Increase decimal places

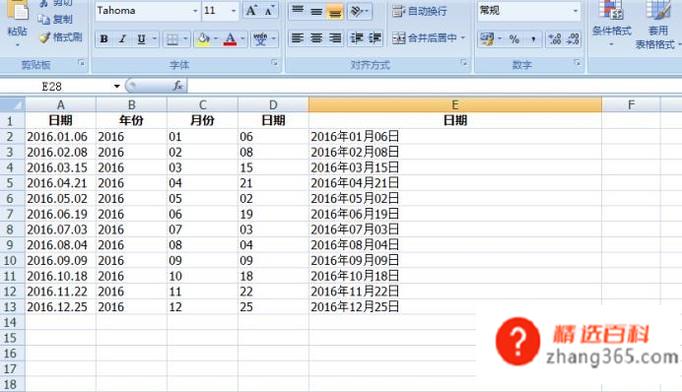(x=555, y=39)
